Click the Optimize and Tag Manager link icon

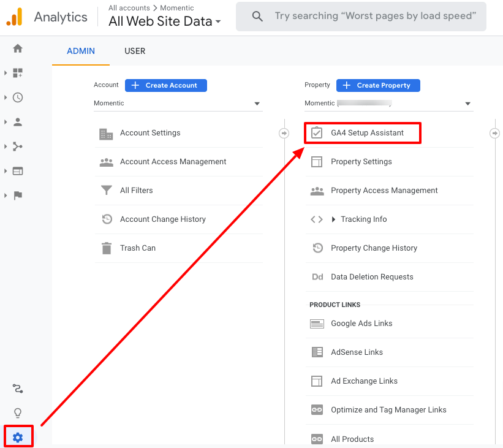click(317, 409)
